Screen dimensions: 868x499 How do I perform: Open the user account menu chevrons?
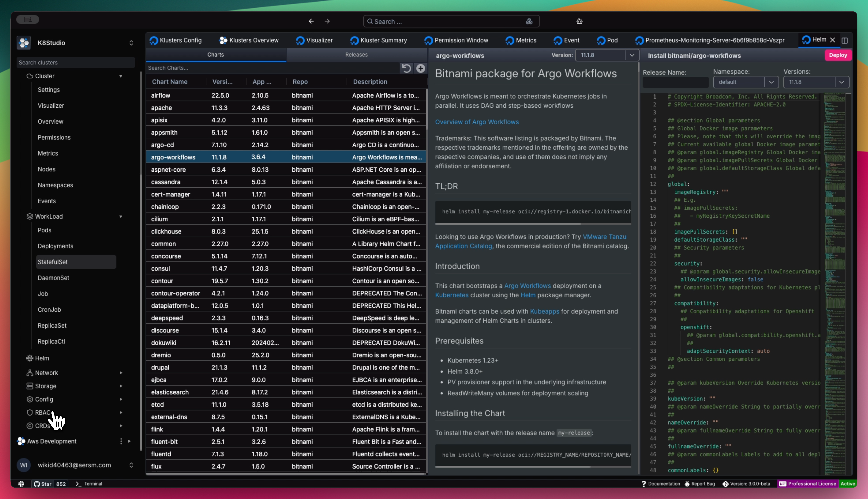click(x=131, y=466)
